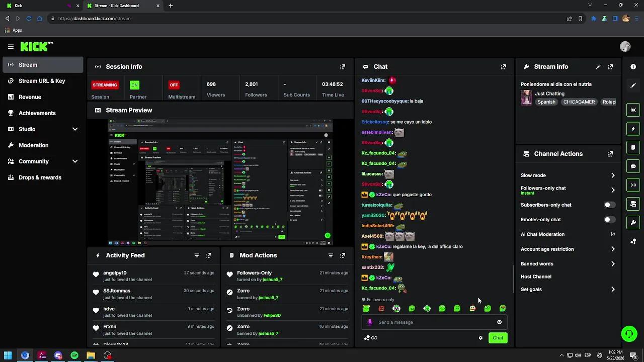Open the hamburger menu beside Kick logo
Image resolution: width=644 pixels, height=362 pixels.
tap(11, 47)
